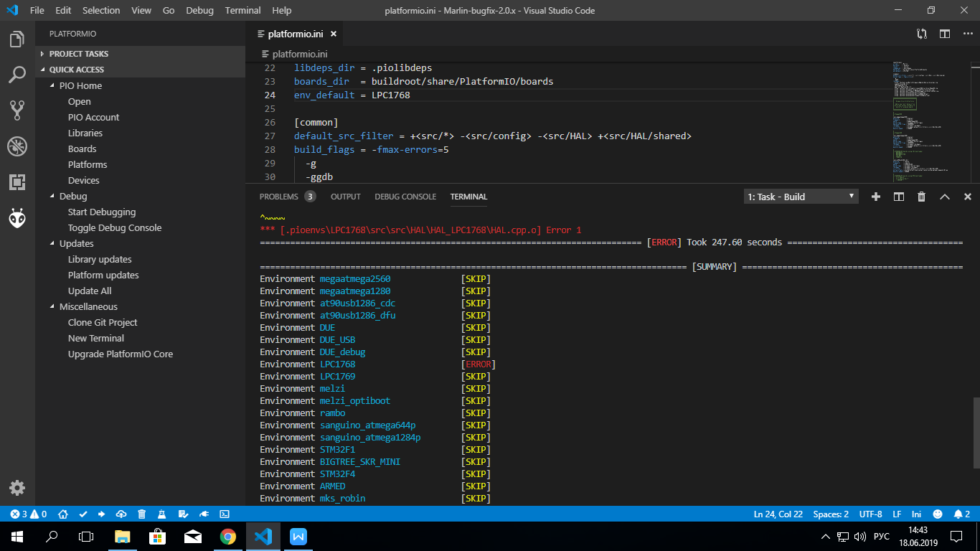Switch to the PROBLEMS panel tab

tap(278, 197)
